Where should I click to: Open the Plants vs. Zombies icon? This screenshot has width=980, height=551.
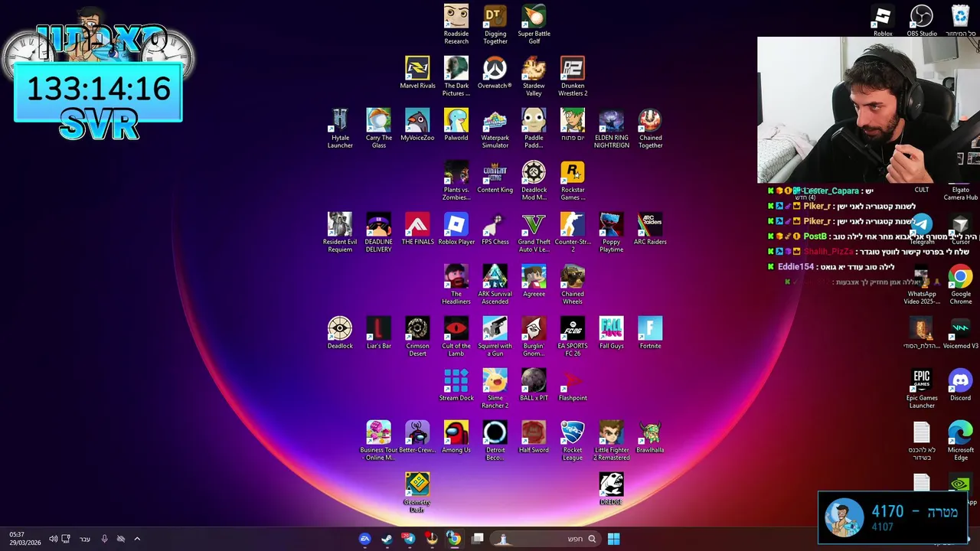[x=456, y=181]
